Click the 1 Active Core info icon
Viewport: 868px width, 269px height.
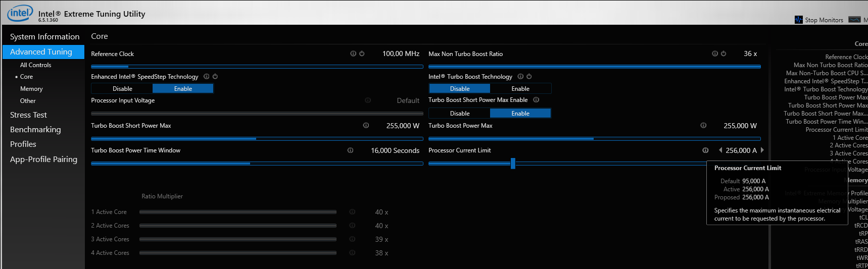pos(352,212)
